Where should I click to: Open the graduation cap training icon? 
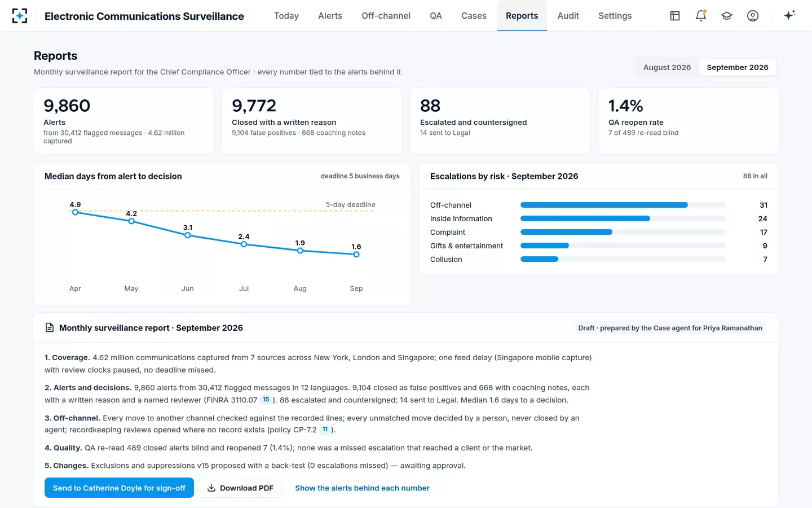(x=727, y=16)
